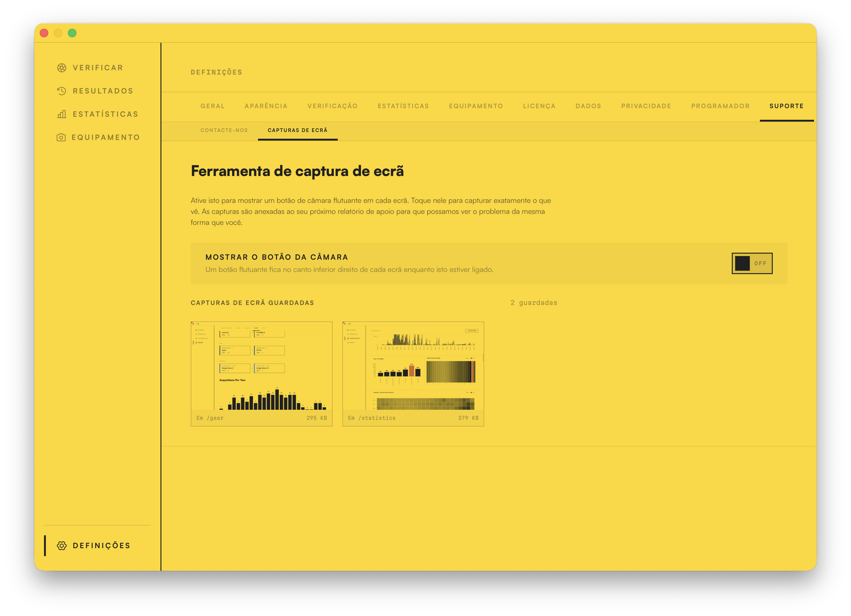This screenshot has height=616, width=851.
Task: Click the '295 KB' size label
Action: point(317,418)
